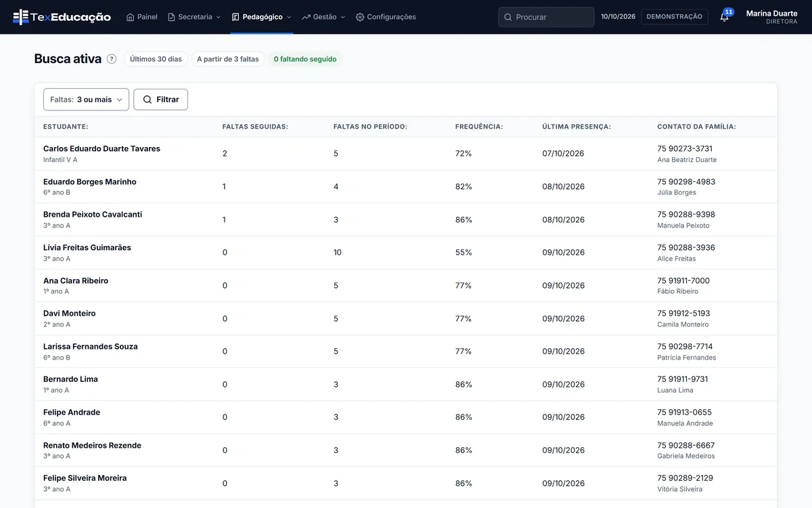Expand the Secretaria menu chevron
The image size is (812, 508).
(x=219, y=17)
